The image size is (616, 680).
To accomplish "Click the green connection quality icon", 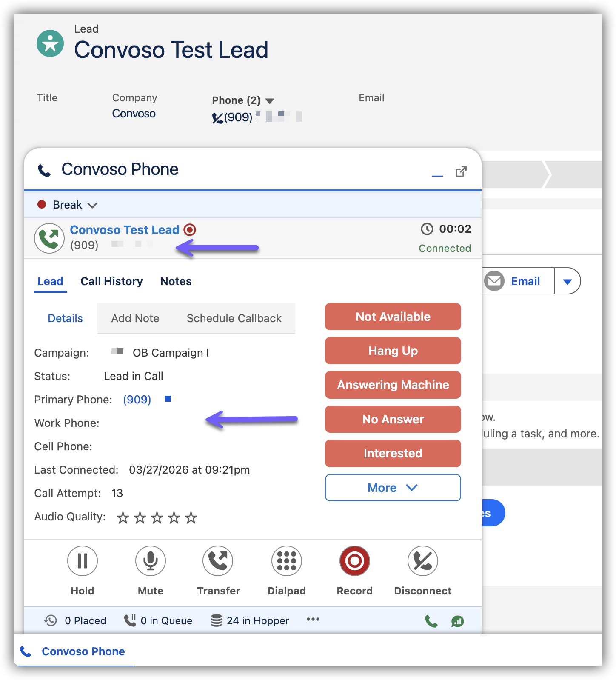I will point(457,621).
